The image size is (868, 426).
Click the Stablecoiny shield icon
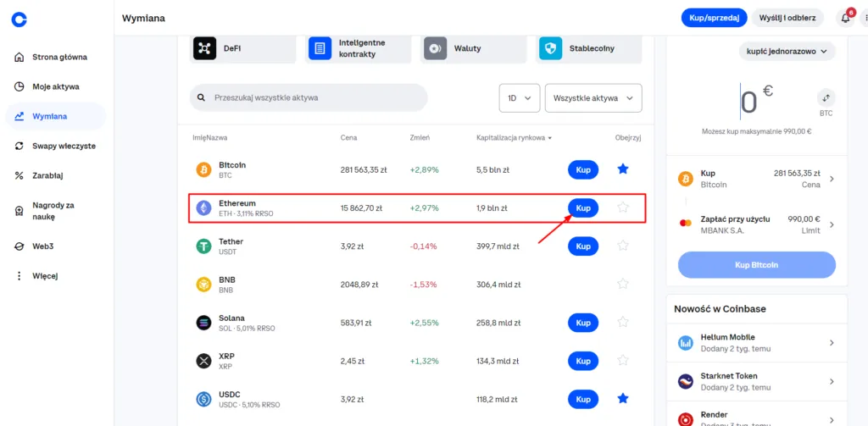tap(550, 48)
